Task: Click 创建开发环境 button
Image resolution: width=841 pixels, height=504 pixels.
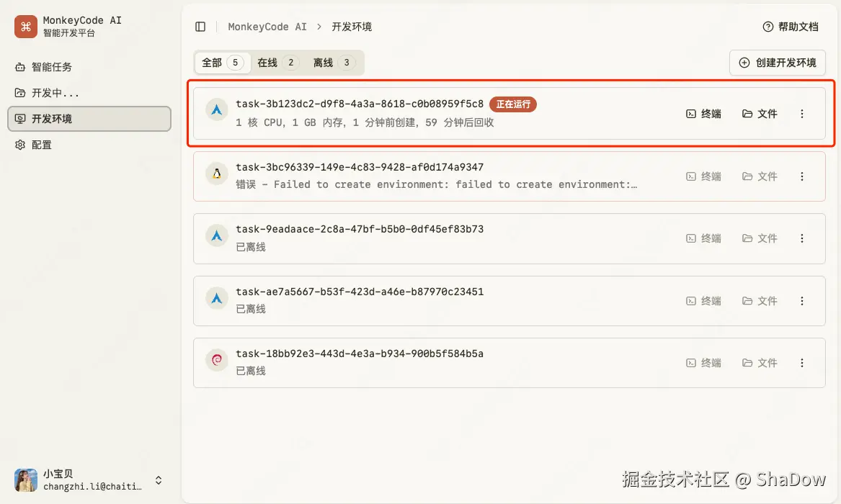Action: click(777, 63)
